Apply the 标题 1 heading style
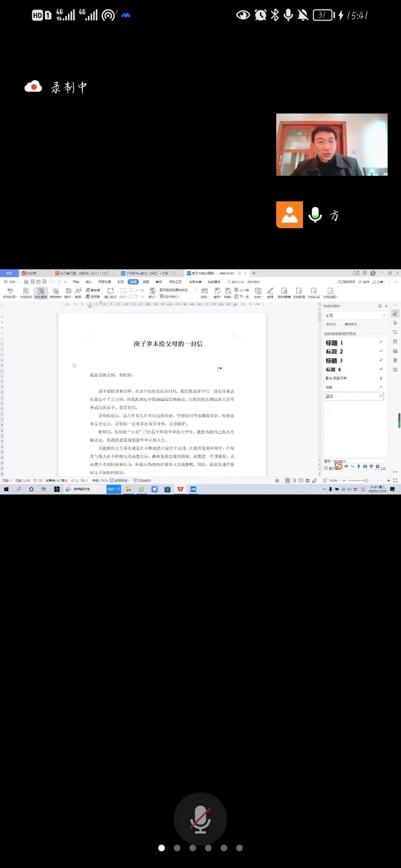 click(x=335, y=343)
